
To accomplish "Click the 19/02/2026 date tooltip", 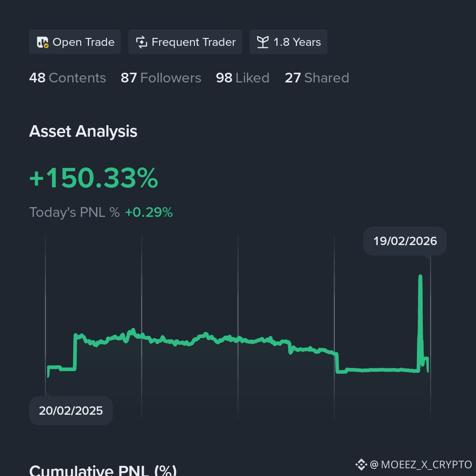I will pos(405,241).
